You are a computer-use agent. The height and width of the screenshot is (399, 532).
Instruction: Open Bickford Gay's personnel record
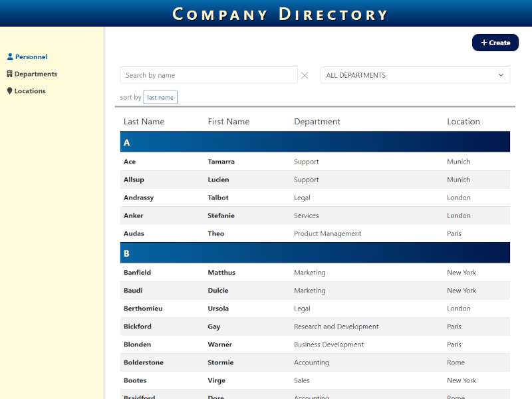315,327
